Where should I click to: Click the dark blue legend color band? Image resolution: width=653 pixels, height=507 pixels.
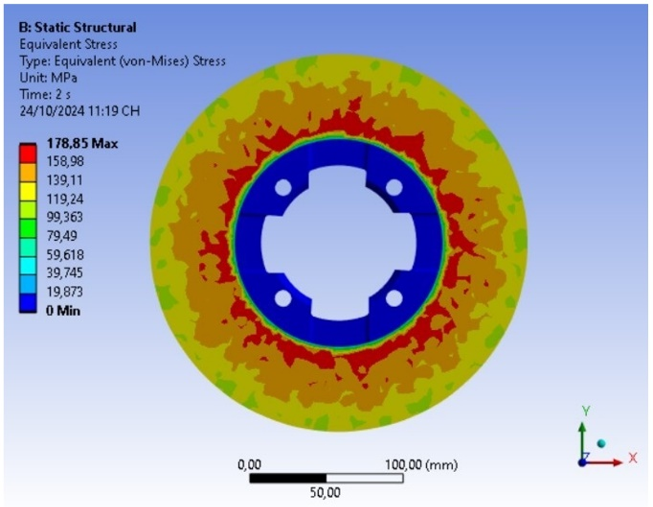click(28, 303)
